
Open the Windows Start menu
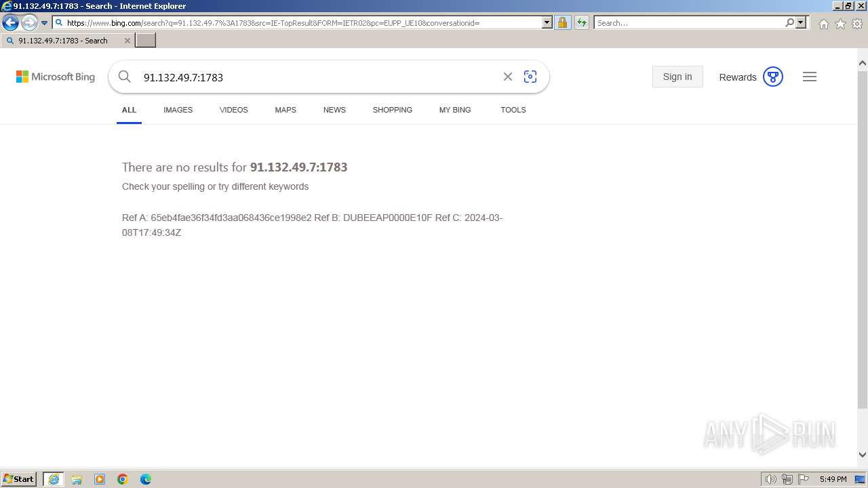19,479
